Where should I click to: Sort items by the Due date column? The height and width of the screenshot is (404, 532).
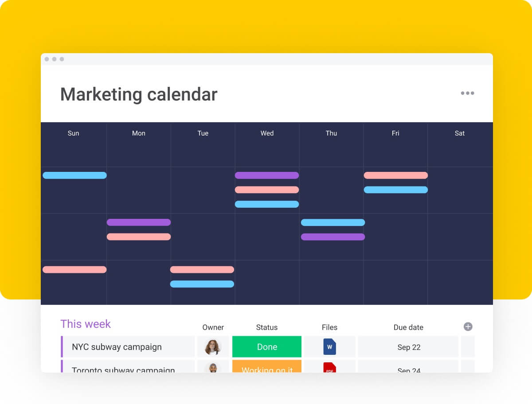pyautogui.click(x=408, y=327)
